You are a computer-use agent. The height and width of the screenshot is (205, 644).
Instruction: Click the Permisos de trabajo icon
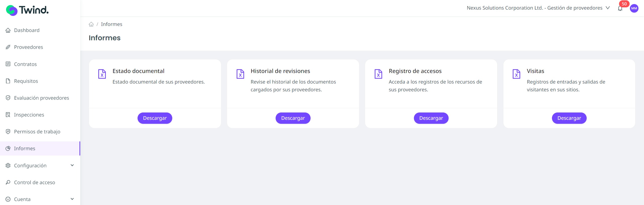pyautogui.click(x=8, y=131)
